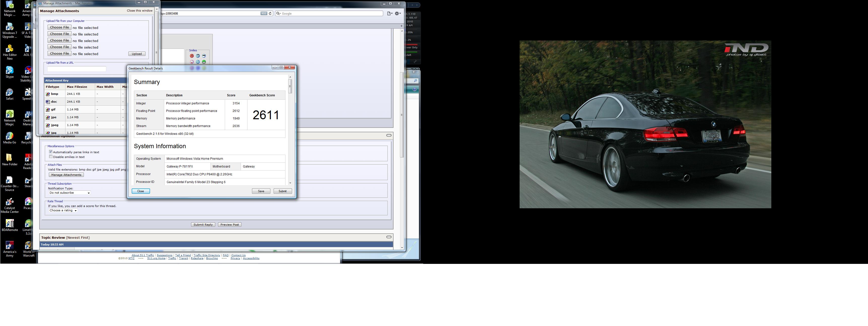Screen dimensions: 868x326
Task: Save the Geekbench results
Action: 261,191
